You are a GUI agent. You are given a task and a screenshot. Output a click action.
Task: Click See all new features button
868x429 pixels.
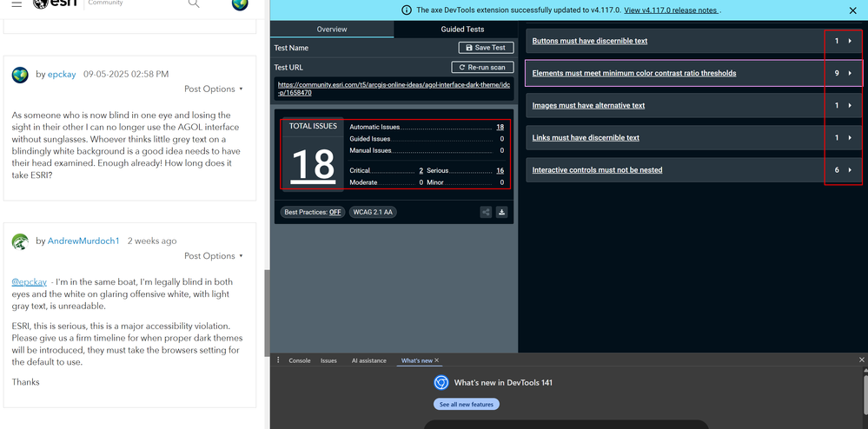(466, 405)
